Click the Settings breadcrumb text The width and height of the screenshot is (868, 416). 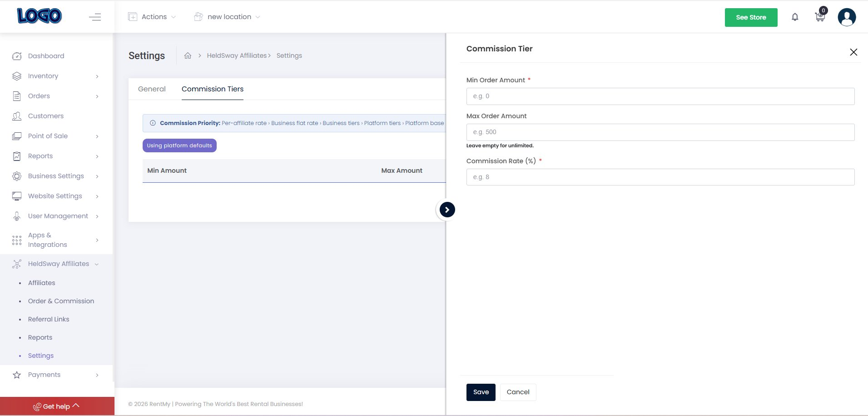coord(289,55)
